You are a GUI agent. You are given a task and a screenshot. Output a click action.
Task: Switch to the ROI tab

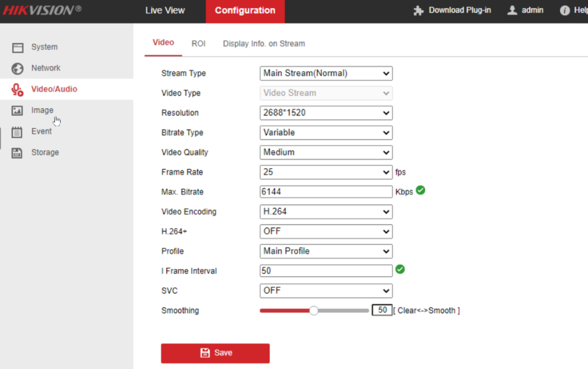click(198, 44)
